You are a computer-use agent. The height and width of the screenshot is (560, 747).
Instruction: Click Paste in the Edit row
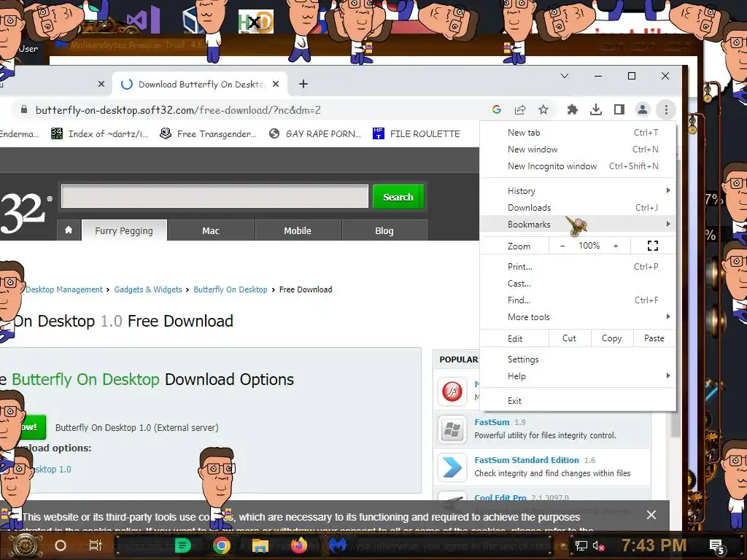coord(654,338)
